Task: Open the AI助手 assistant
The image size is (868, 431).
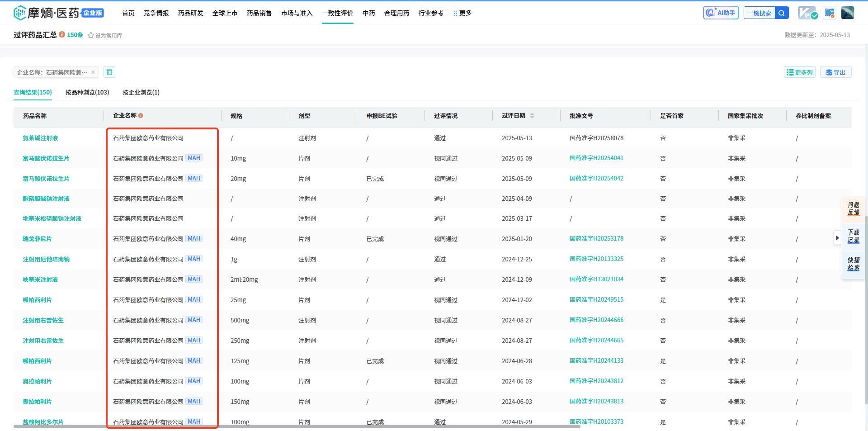Action: (x=721, y=13)
